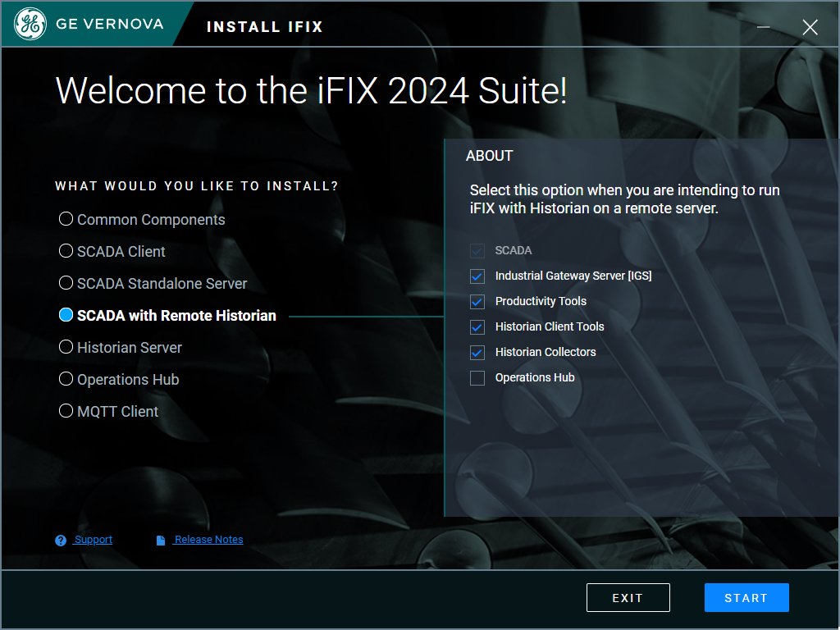
Task: Select SCADA Standalone Server radio button
Action: 66,283
